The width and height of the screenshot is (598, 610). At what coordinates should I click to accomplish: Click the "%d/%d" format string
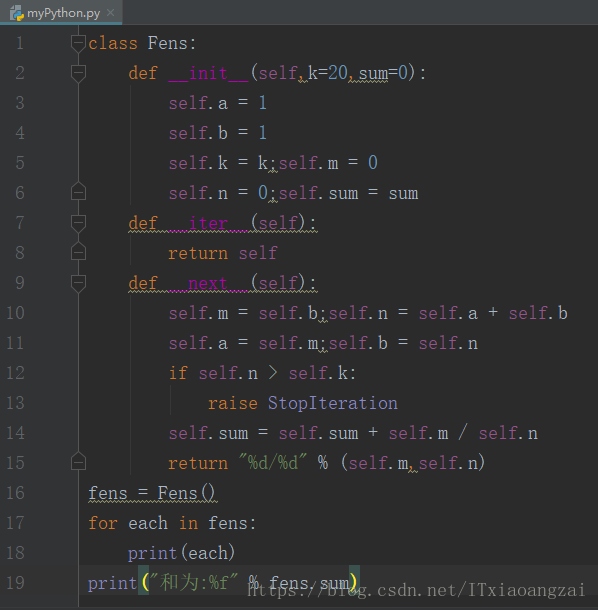(x=273, y=463)
